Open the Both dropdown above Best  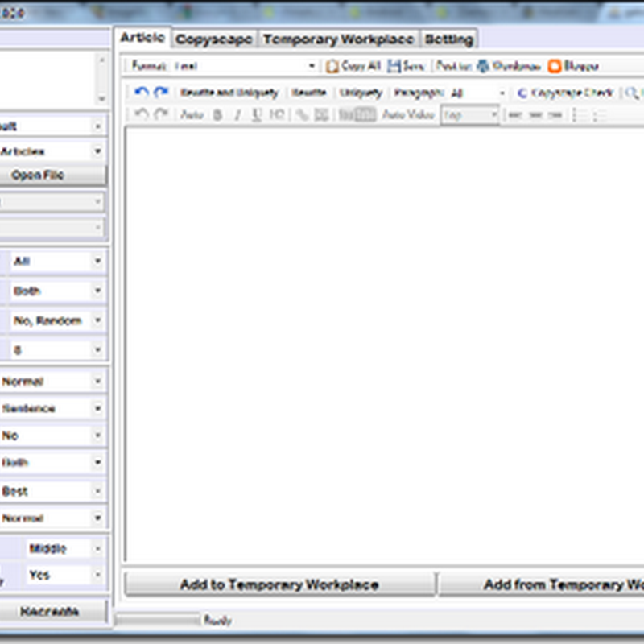point(52,462)
